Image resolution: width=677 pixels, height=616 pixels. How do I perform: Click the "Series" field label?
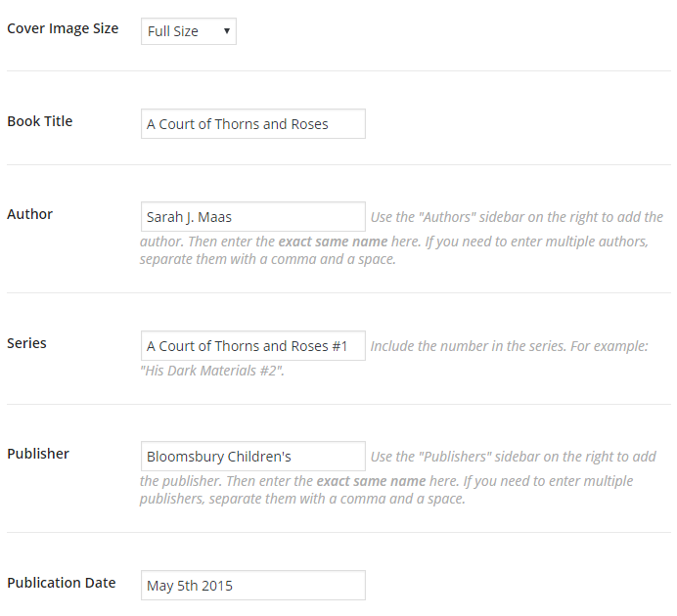coord(27,343)
